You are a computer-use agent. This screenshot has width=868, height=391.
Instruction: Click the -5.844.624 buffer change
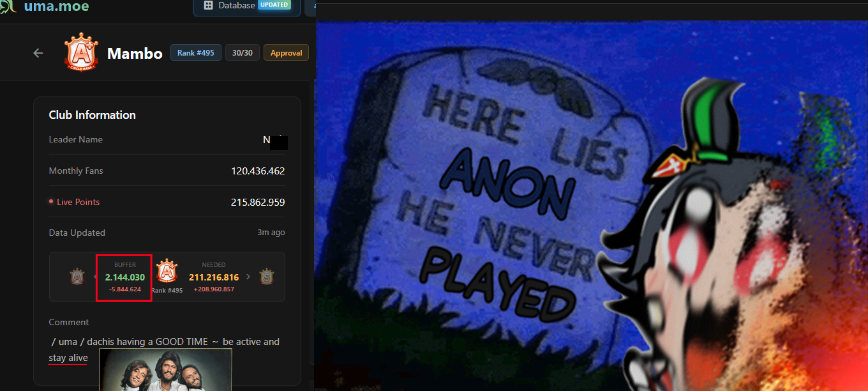125,289
